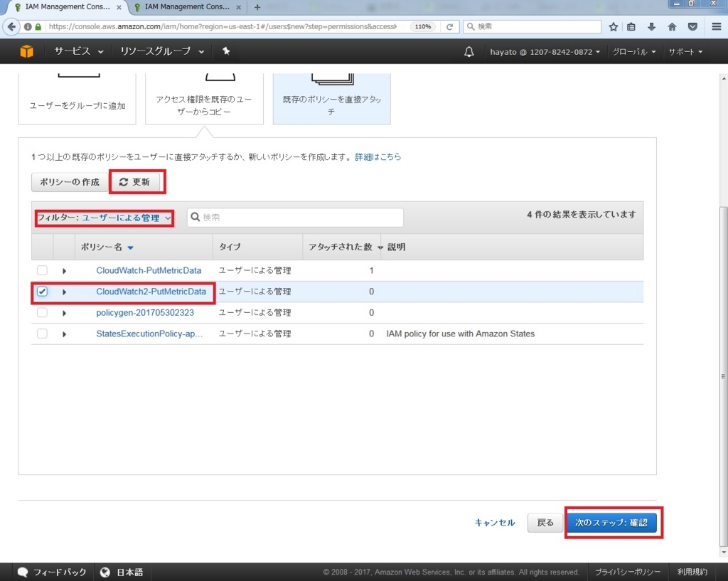Open the browser hamburger menu
728x581 pixels.
click(717, 26)
